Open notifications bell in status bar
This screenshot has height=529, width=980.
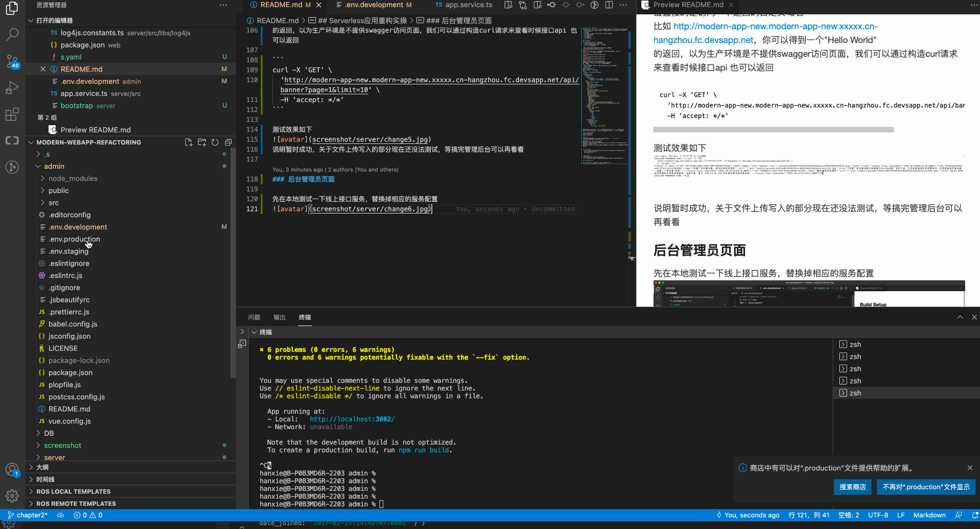click(x=974, y=515)
